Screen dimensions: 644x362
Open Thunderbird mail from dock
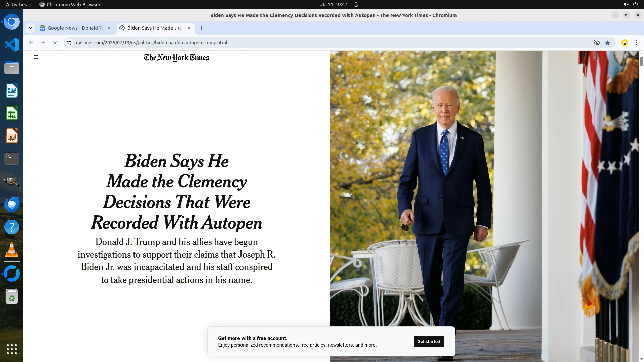tap(12, 204)
